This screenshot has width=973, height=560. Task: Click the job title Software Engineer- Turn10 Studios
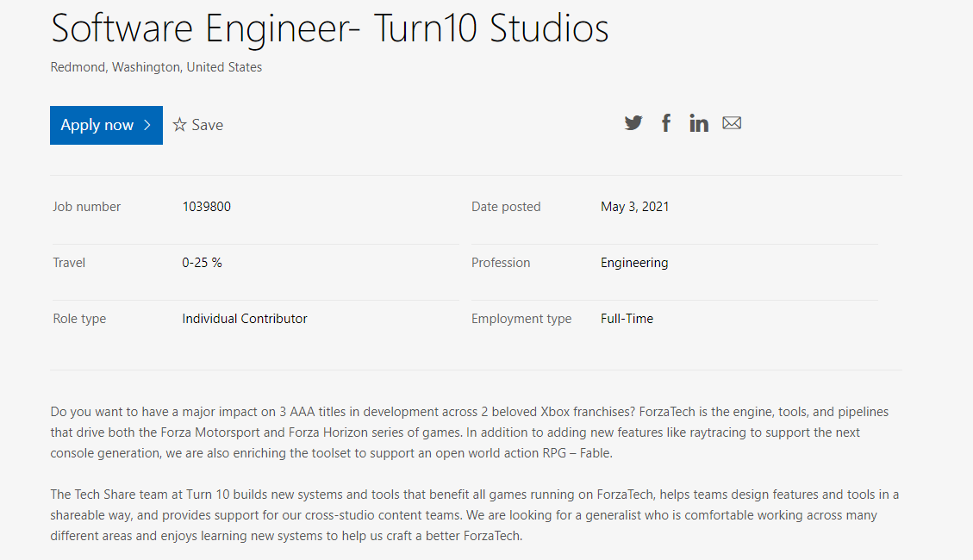(x=329, y=28)
